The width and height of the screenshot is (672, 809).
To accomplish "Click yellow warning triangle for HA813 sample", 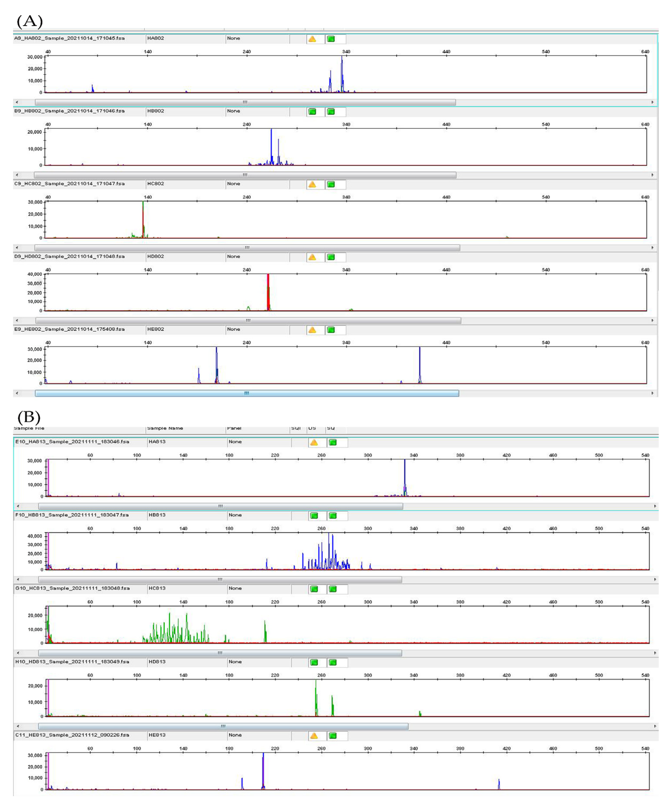I will point(314,443).
